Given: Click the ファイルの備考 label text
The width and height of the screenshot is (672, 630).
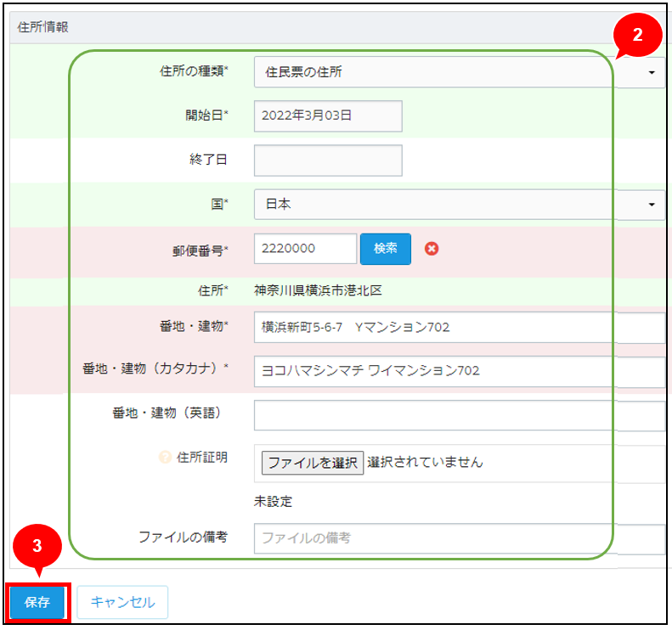Looking at the screenshot, I should [x=183, y=537].
